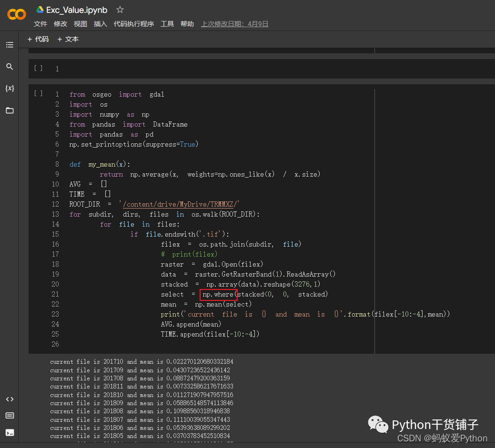
Task: Click the 'raster = gdal.Open(filex)' line
Action: tap(212, 264)
